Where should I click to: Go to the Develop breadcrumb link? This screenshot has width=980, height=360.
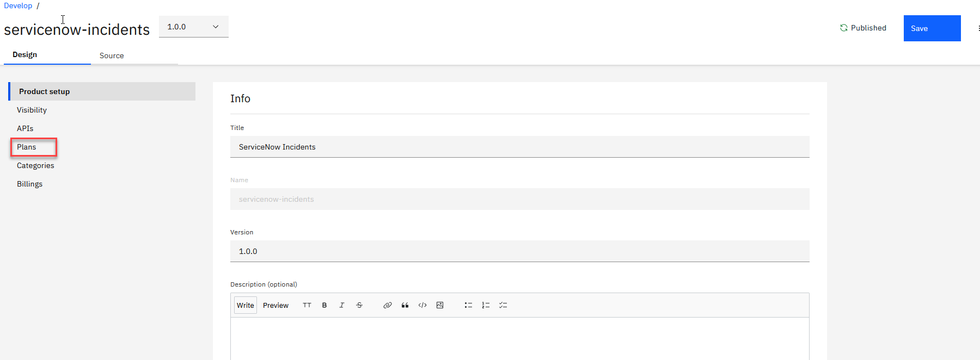[18, 5]
